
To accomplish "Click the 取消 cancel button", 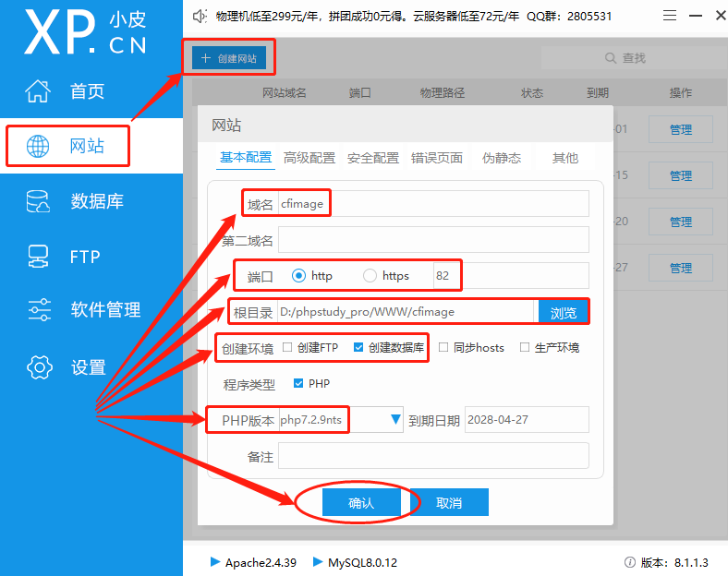I will click(x=449, y=502).
